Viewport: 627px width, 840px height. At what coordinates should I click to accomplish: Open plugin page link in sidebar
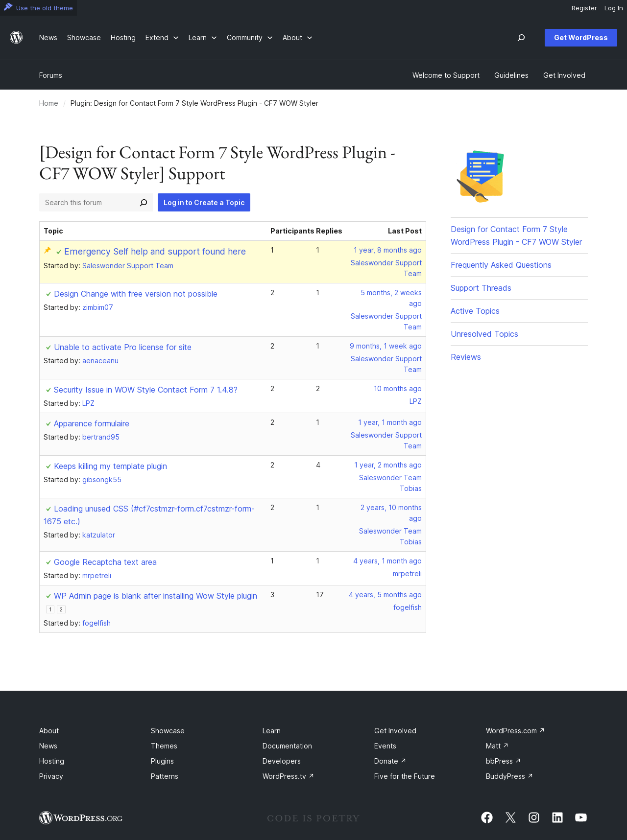coord(516,235)
